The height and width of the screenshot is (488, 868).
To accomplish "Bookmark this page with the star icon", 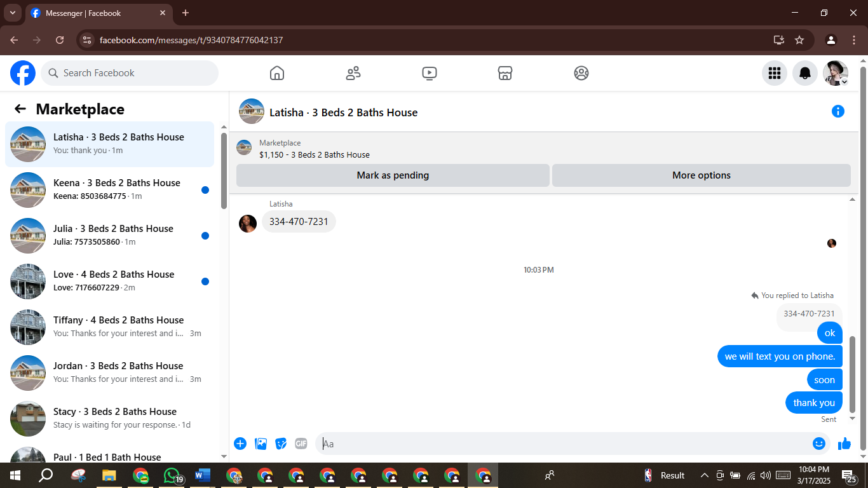I will point(799,40).
